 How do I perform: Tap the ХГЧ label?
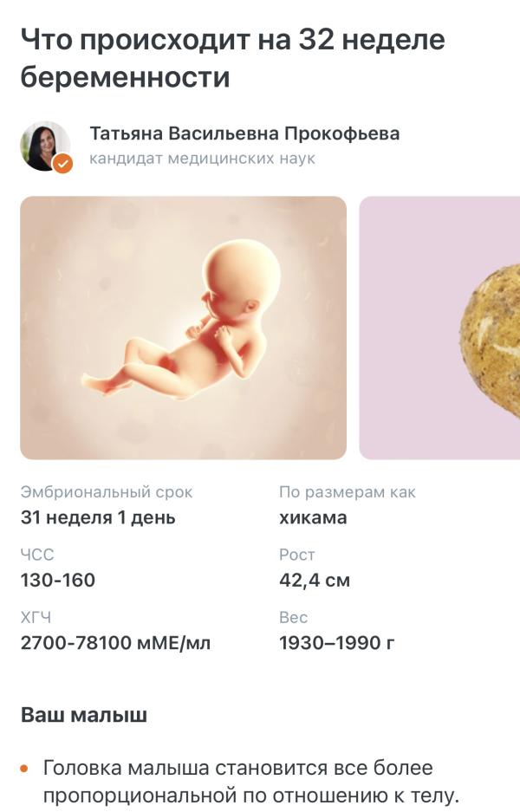[36, 617]
